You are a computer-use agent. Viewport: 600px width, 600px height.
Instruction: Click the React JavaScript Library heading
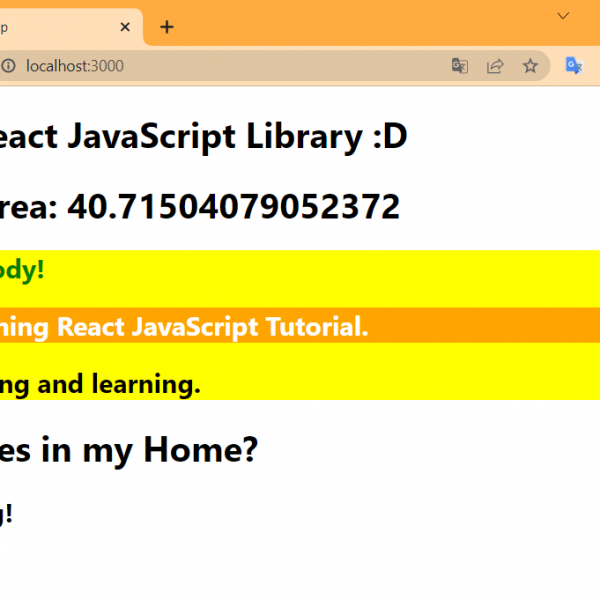(x=200, y=138)
